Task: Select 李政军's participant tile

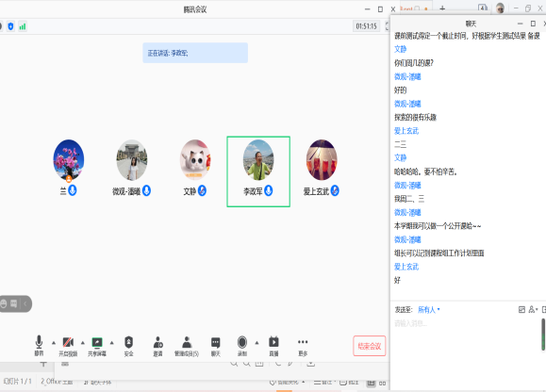Action: point(258,171)
